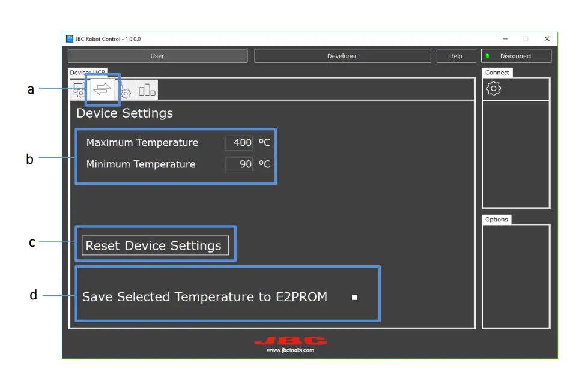Click the Connect panel label
Viewport: 588px width, 372px height.
pos(497,72)
